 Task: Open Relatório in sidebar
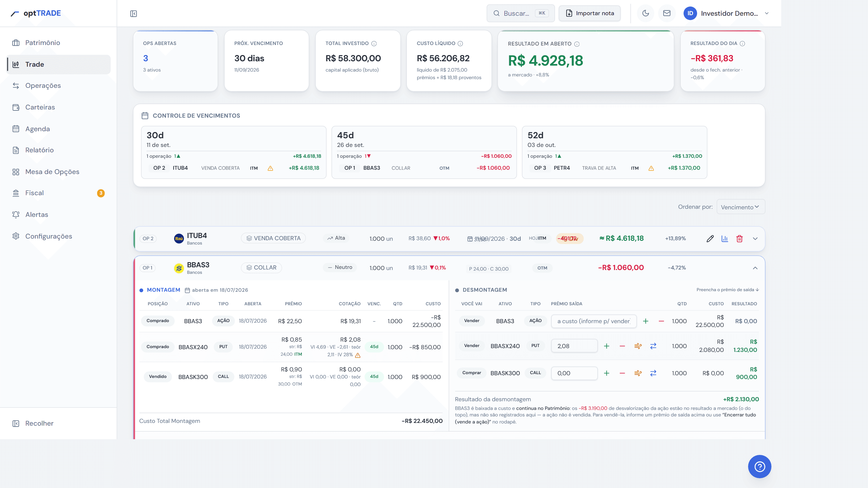59,150
